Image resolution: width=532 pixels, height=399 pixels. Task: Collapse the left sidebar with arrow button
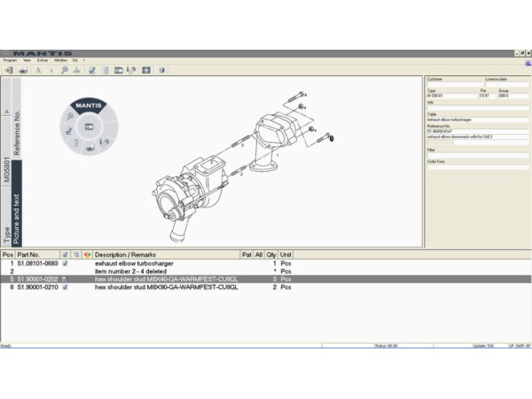[6, 113]
